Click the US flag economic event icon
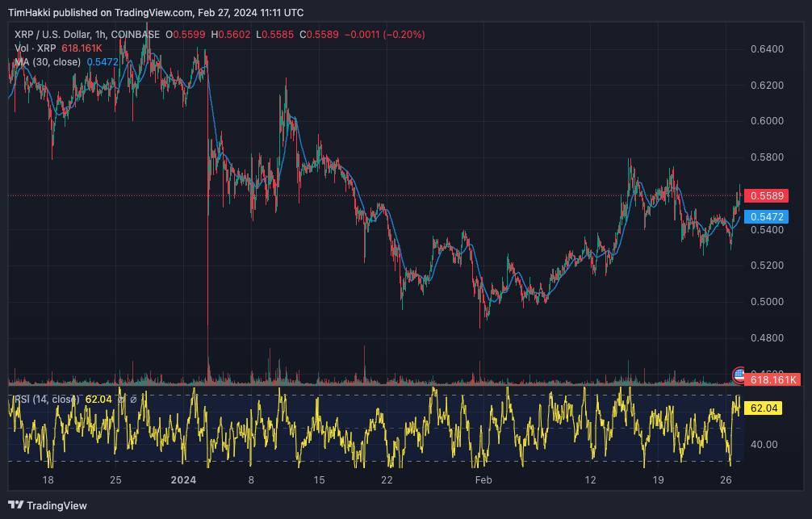Screen dimensions: 812x519 pyautogui.click(x=739, y=374)
